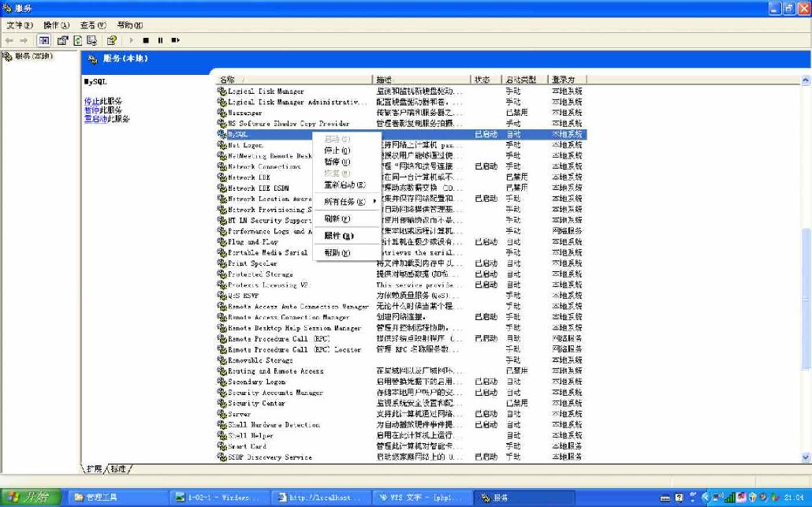The image size is (812, 507).
Task: Select the MS Software Shadow Copy Provider row
Action: tap(401, 124)
